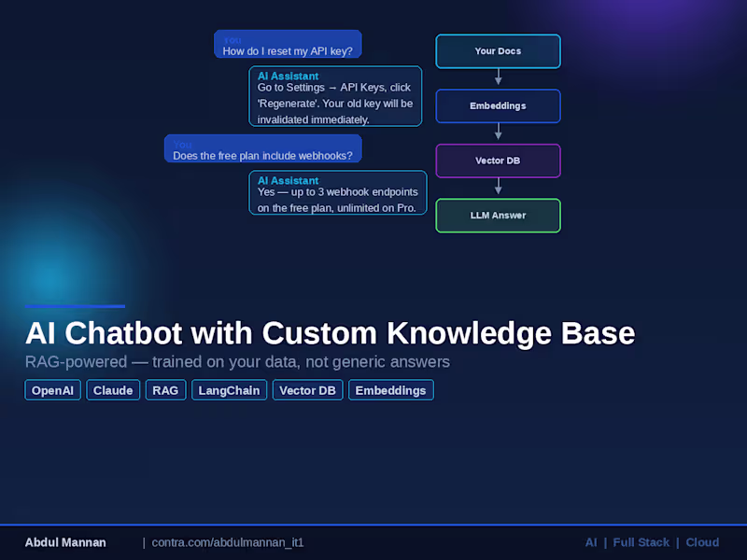Click the Cloud footer label

(x=702, y=542)
